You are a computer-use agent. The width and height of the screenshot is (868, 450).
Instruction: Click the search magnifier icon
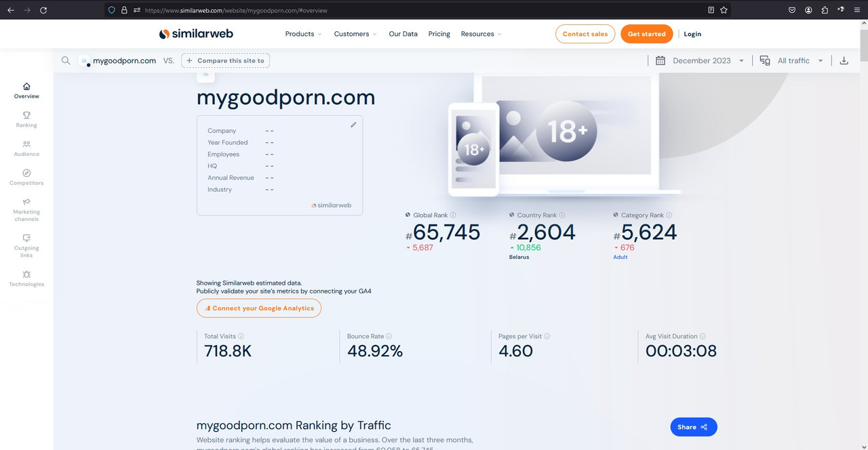(x=66, y=60)
